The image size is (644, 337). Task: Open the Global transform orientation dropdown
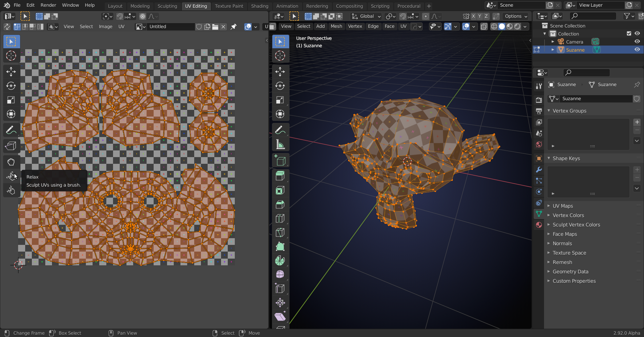[366, 16]
